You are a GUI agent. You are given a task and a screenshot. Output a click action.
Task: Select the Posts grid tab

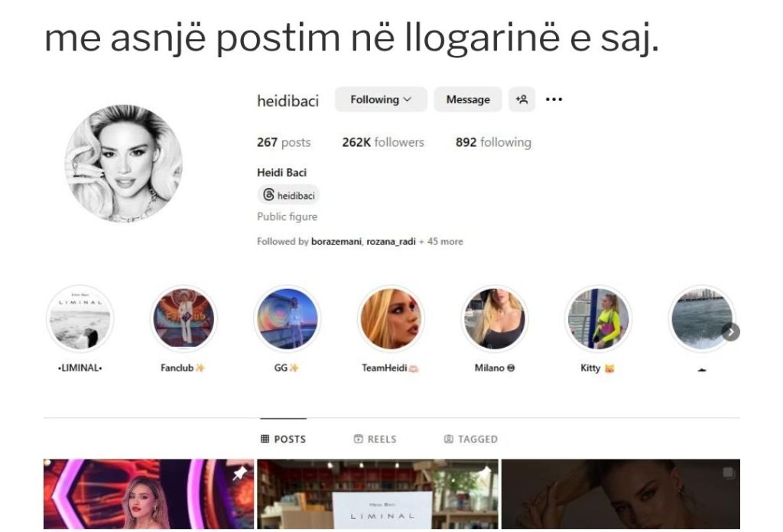tap(283, 440)
